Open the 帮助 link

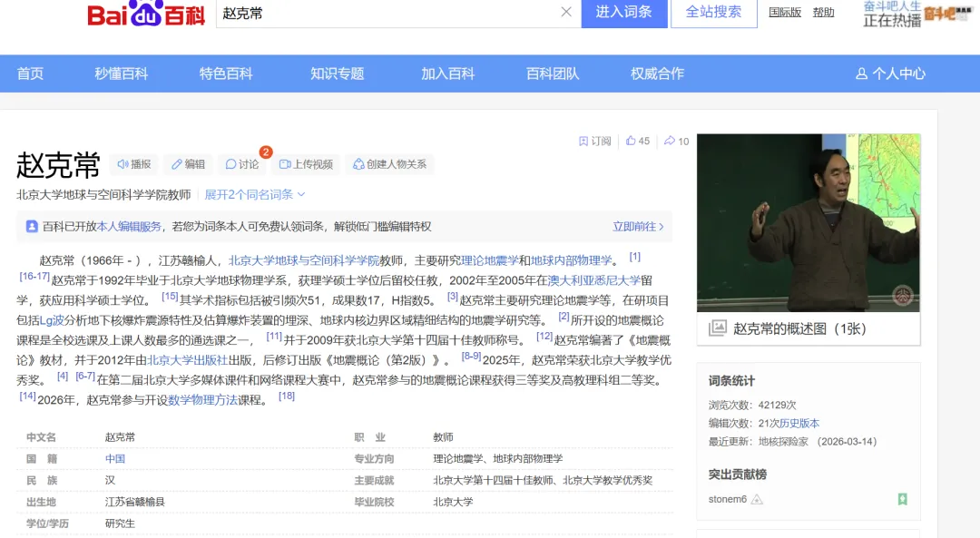pyautogui.click(x=823, y=12)
